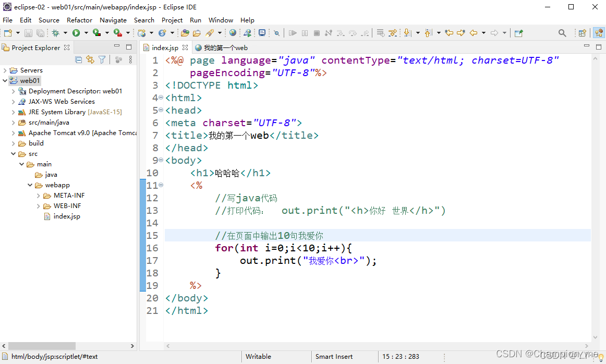Click the Step Into icon
This screenshot has width=606, height=364.
[341, 33]
